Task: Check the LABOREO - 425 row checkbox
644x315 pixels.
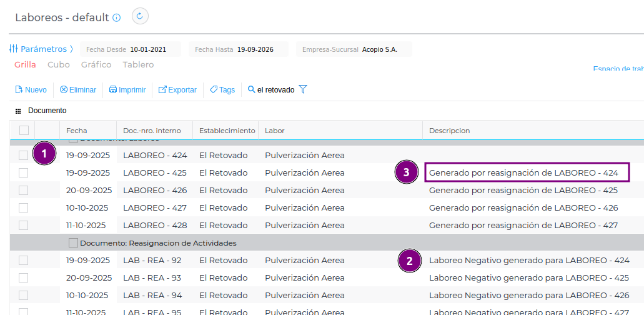Action: click(23, 173)
